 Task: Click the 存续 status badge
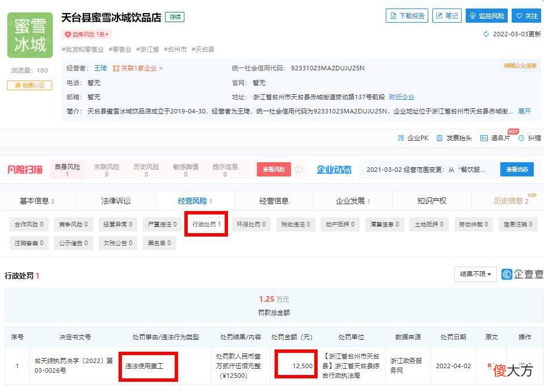coord(175,17)
